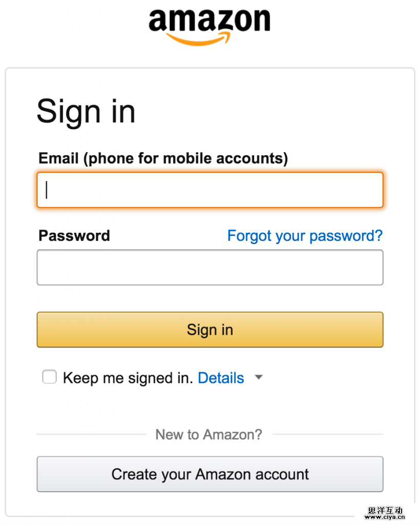Click the Chinese watermark text at bottom
The image size is (420, 525).
pyautogui.click(x=386, y=511)
